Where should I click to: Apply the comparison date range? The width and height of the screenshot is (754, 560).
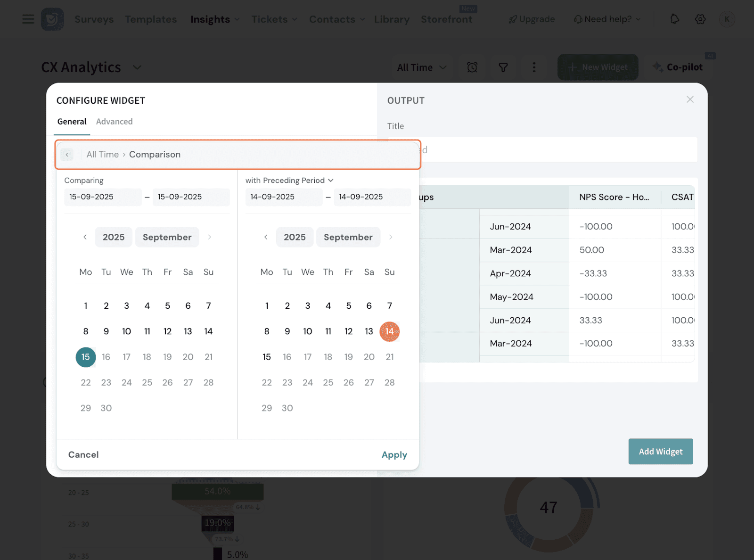(394, 455)
